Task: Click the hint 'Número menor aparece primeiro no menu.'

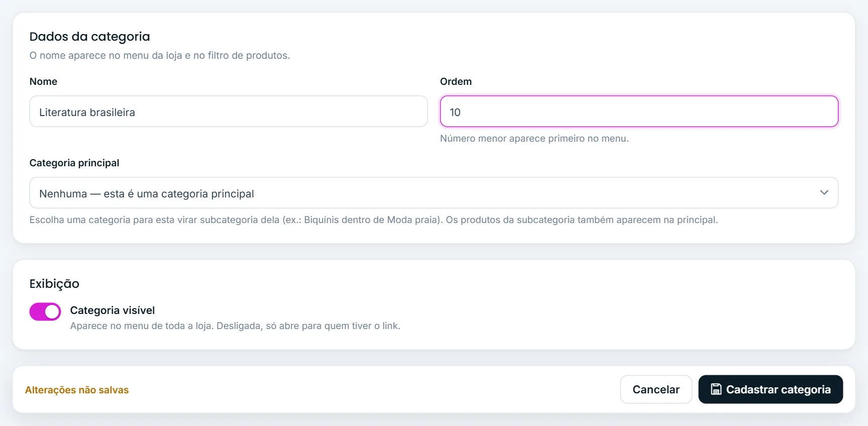Action: pyautogui.click(x=534, y=139)
